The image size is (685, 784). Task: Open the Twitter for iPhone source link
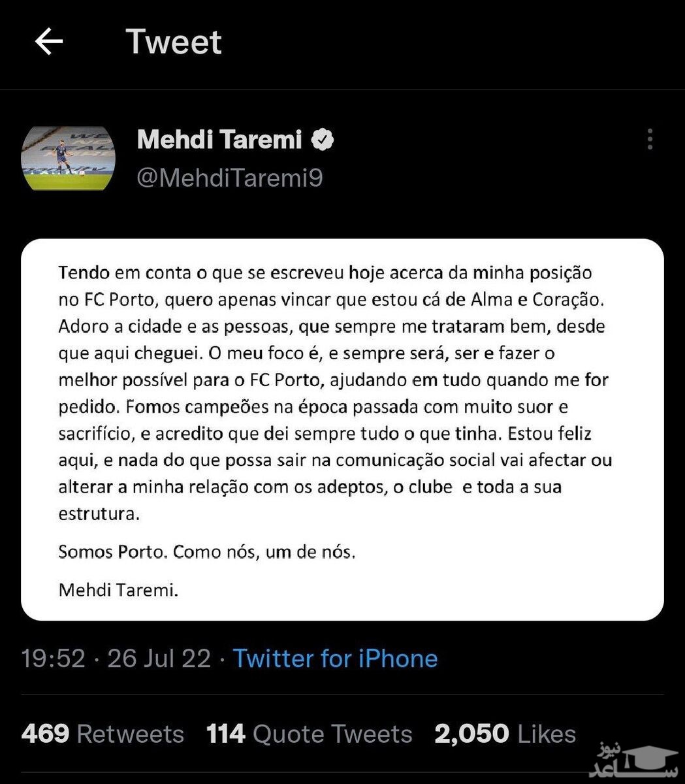pos(335,659)
